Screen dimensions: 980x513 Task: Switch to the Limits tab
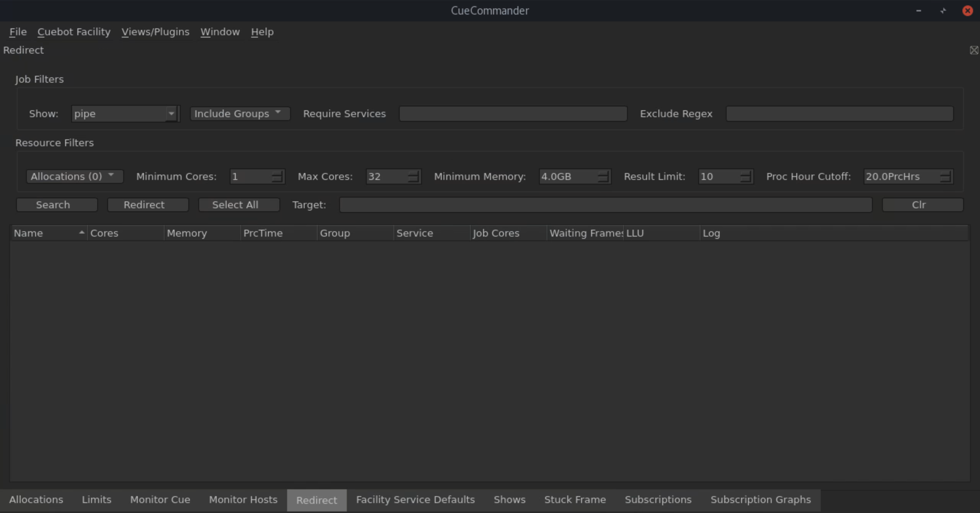point(96,500)
